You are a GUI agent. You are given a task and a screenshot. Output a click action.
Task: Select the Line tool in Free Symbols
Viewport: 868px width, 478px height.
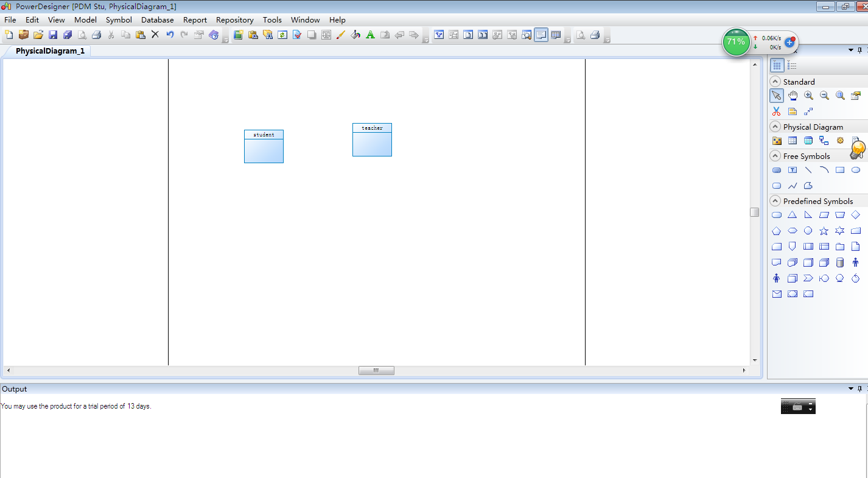click(x=808, y=170)
